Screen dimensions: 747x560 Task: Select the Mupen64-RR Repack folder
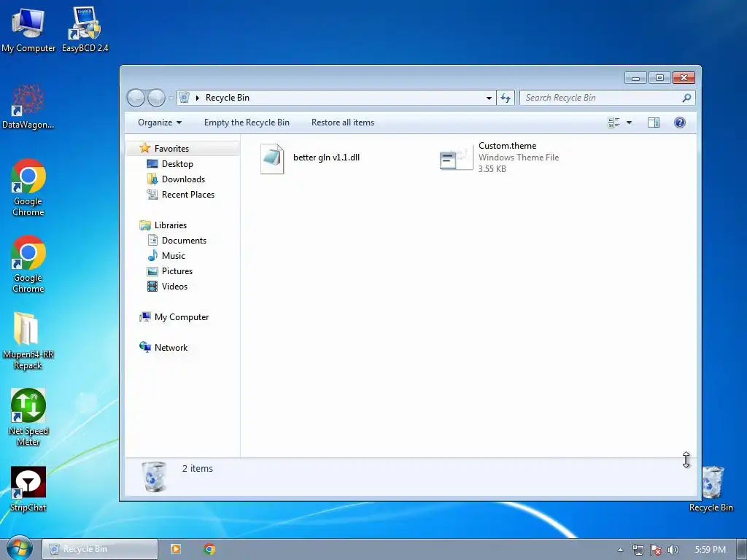click(28, 341)
